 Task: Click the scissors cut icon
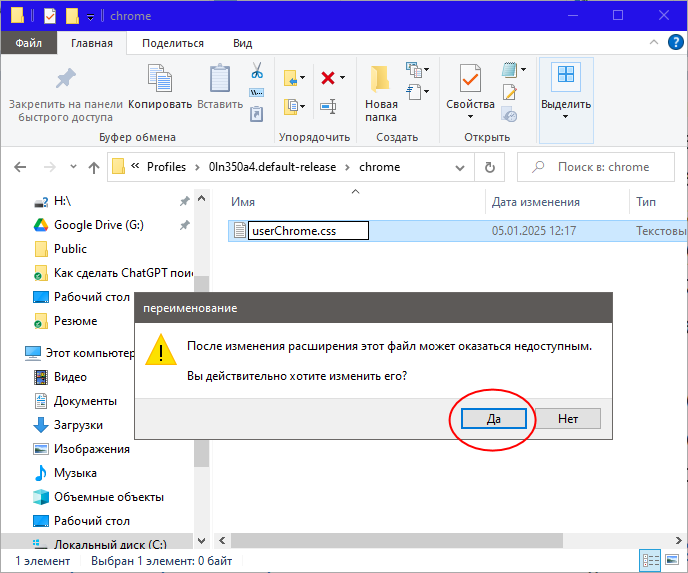point(257,70)
